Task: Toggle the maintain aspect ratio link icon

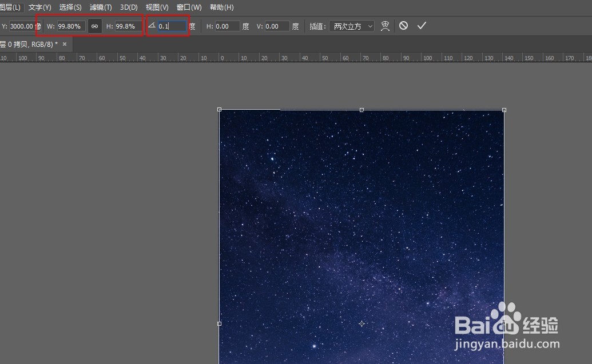Action: 94,26
